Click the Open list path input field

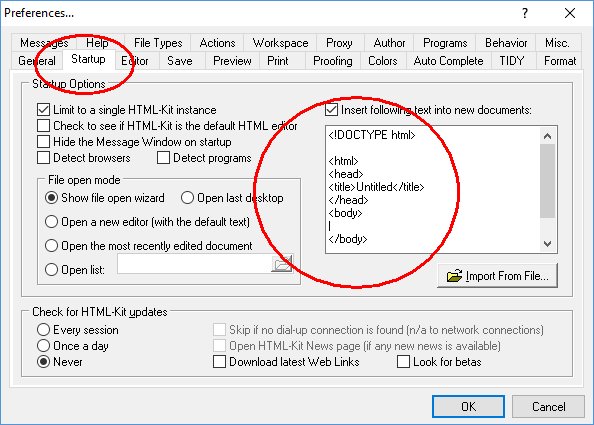click(x=194, y=264)
